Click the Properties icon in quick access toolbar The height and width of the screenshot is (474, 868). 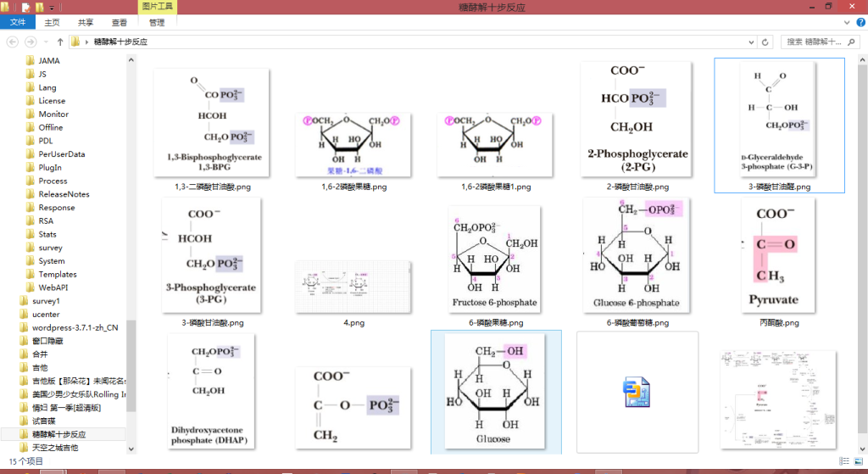coord(26,7)
